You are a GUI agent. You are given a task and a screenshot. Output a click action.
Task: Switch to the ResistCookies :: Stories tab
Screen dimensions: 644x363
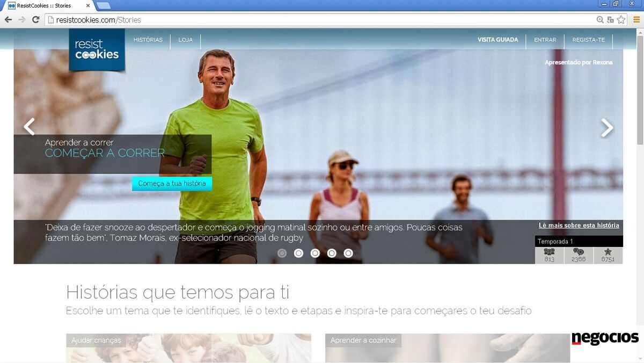pyautogui.click(x=49, y=6)
